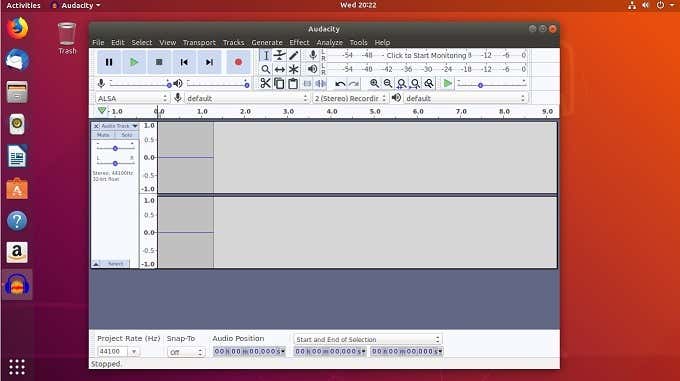The image size is (680, 381).
Task: Click Fit selection to width icon
Action: pyautogui.click(x=402, y=83)
